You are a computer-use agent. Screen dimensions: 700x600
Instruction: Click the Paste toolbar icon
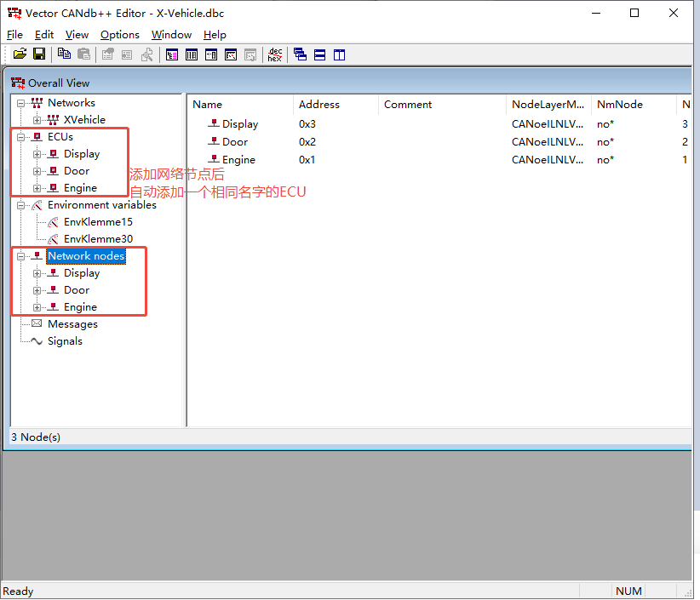84,54
